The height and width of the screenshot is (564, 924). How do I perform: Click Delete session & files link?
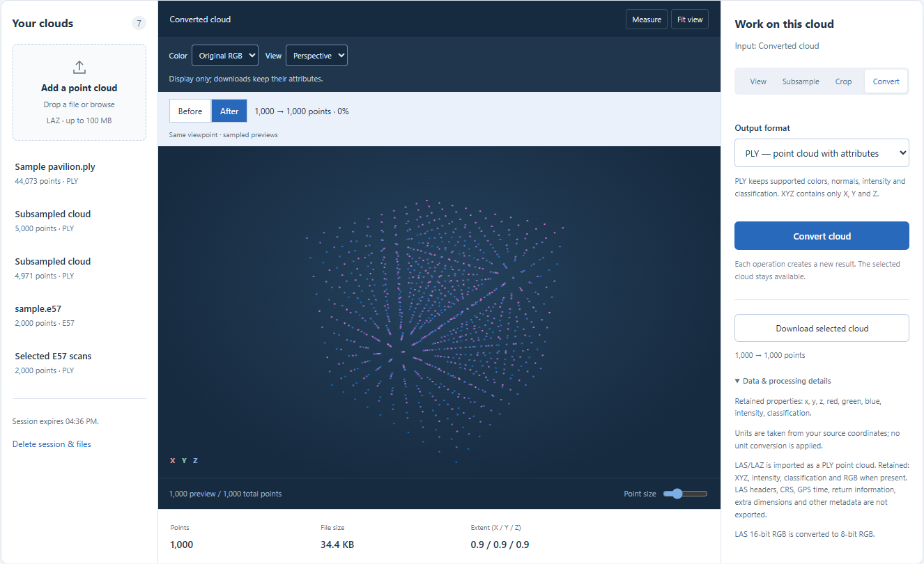click(x=52, y=444)
